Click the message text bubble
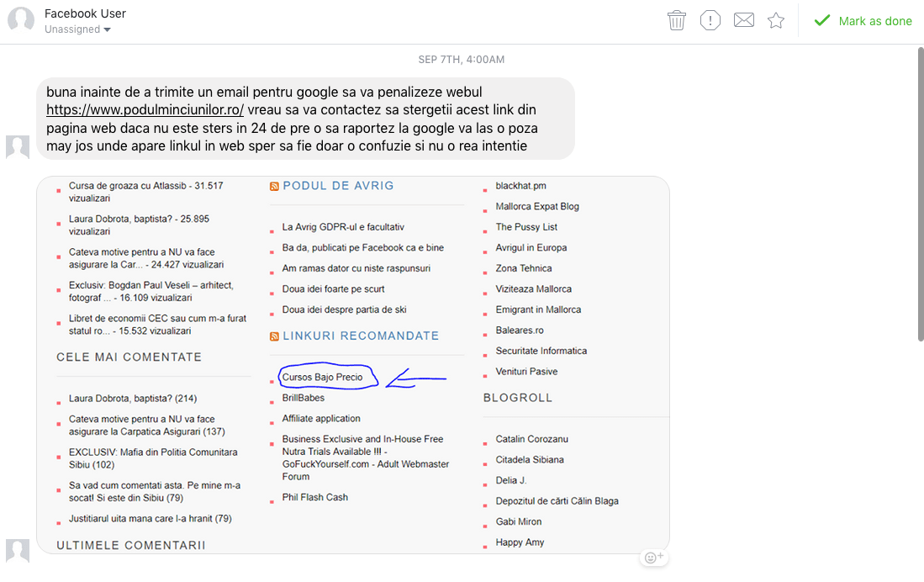 304,119
